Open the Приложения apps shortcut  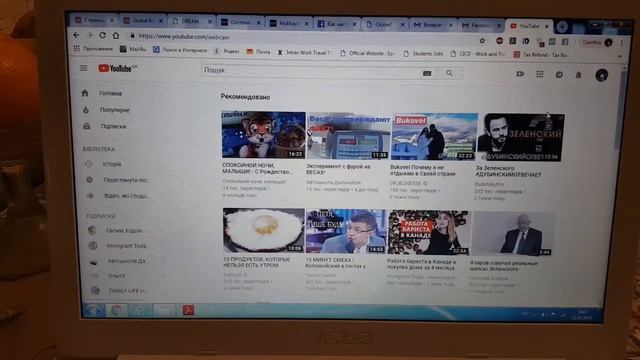(93, 49)
